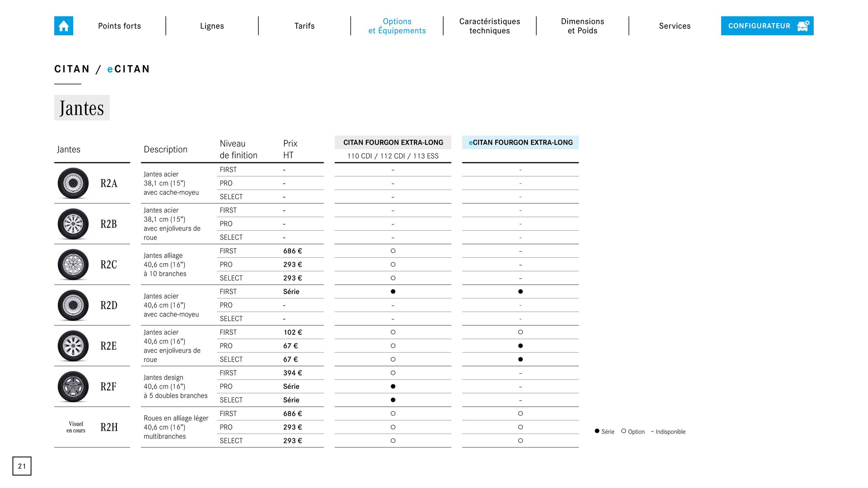Click R2F FIRST price '394 €'

point(293,373)
